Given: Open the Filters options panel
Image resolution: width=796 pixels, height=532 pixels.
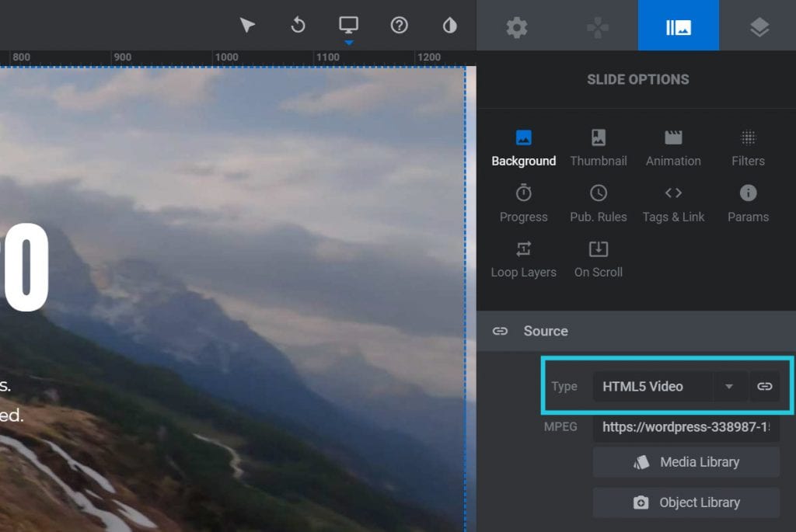Looking at the screenshot, I should pos(748,148).
